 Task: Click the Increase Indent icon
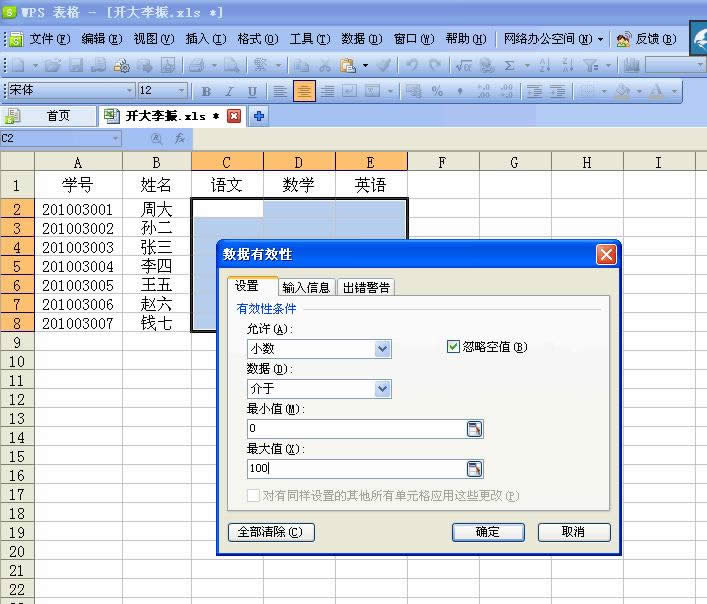tap(558, 92)
